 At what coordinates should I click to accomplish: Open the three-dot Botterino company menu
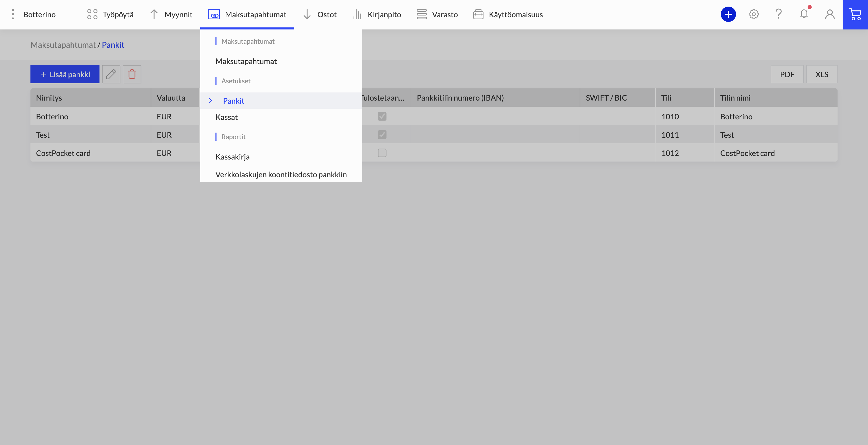pyautogui.click(x=13, y=14)
